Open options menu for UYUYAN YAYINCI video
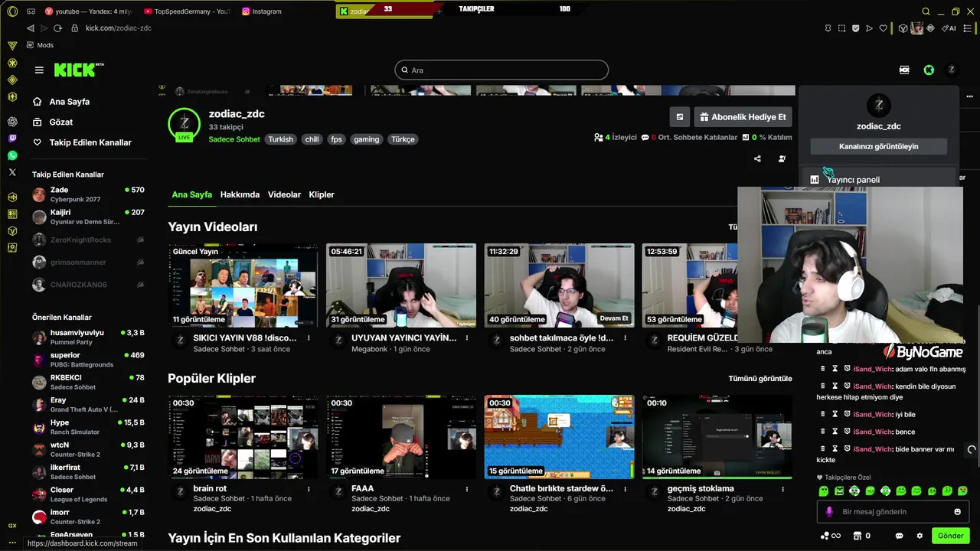This screenshot has width=980, height=551. [467, 337]
